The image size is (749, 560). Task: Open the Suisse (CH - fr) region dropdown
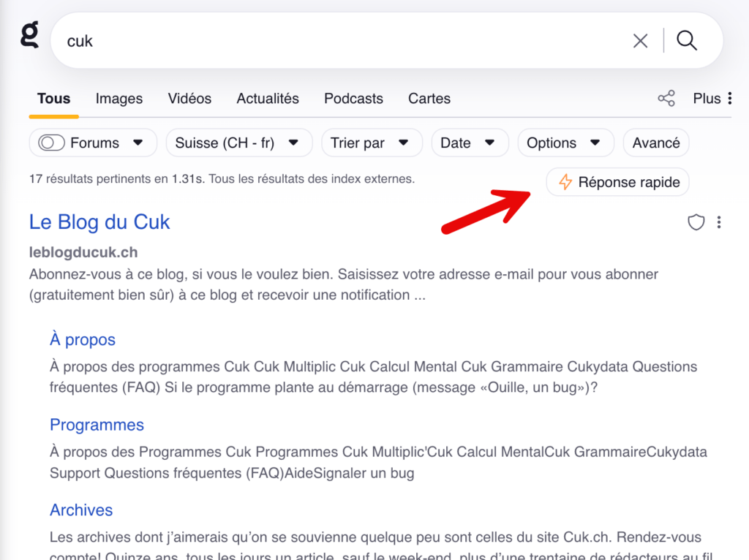tap(239, 143)
